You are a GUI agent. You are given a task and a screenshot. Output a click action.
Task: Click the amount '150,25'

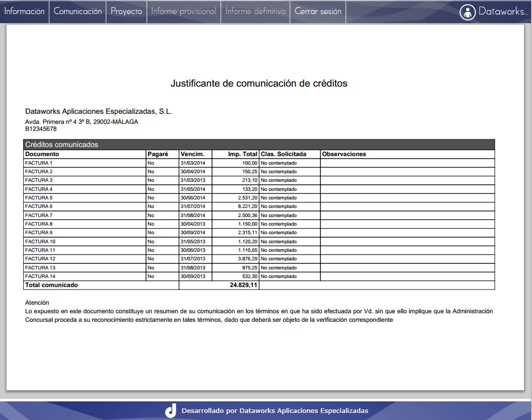point(250,172)
